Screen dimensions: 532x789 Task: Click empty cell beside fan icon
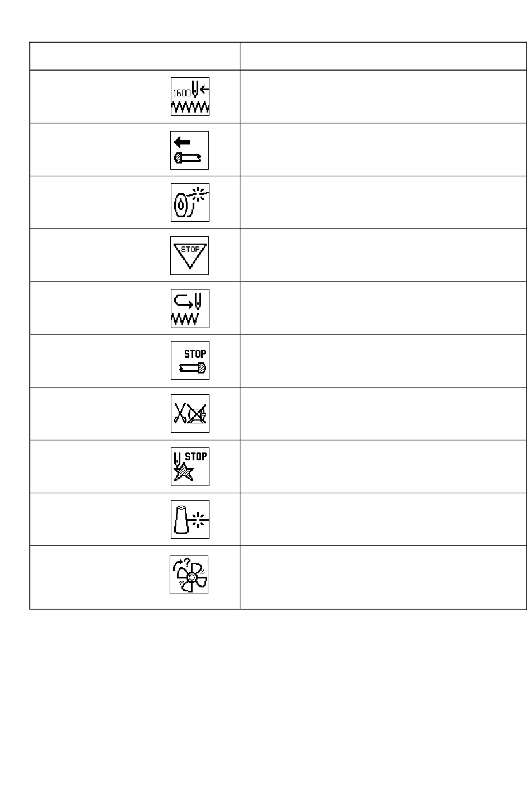pos(384,577)
